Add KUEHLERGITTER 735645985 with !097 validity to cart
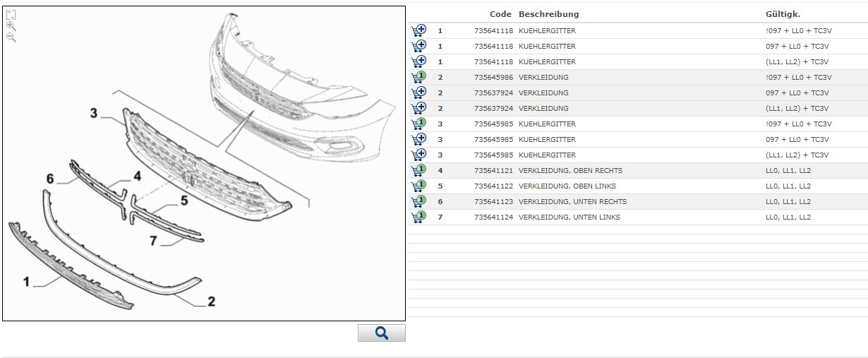Image resolution: width=868 pixels, height=358 pixels. point(419,124)
